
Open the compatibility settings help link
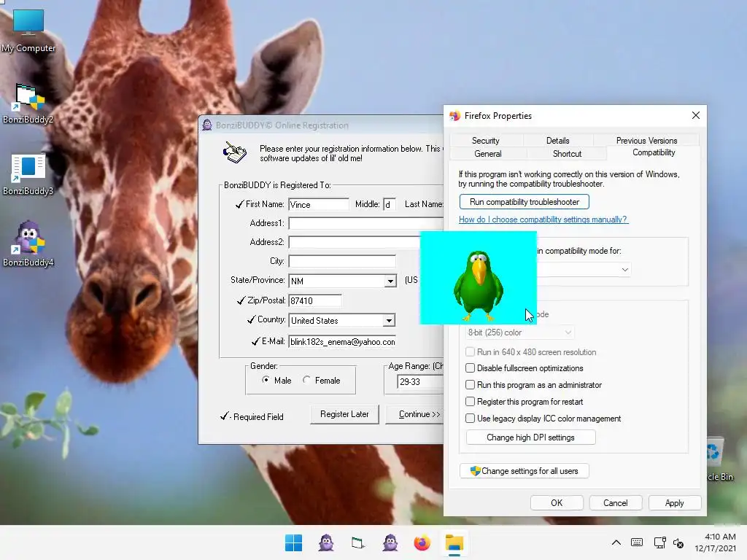pyautogui.click(x=543, y=219)
